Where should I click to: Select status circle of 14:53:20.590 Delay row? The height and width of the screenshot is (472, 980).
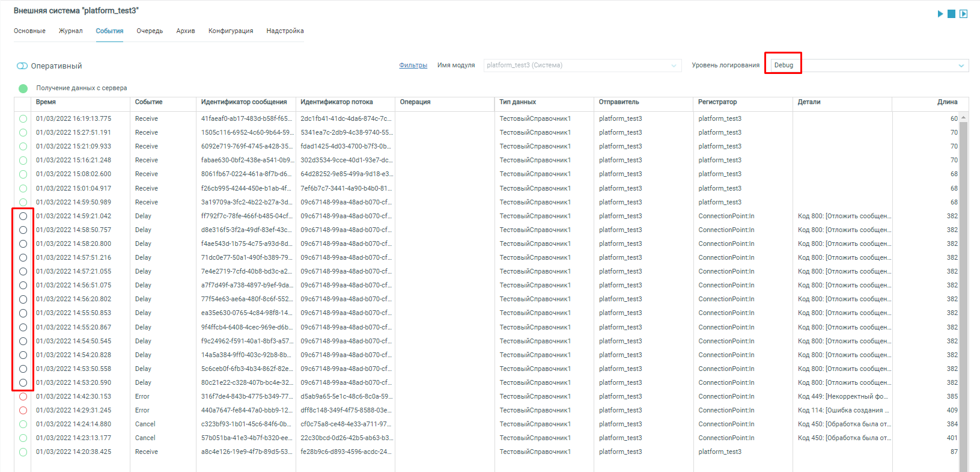(x=23, y=383)
